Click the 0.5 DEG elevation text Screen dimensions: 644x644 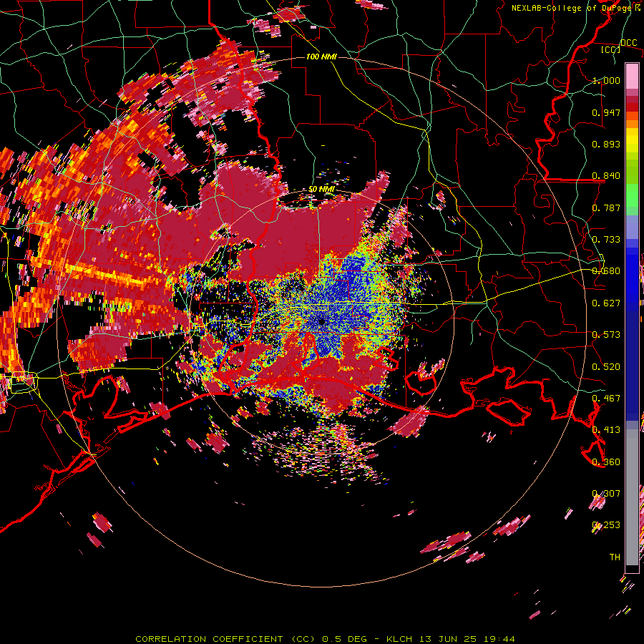coord(344,639)
